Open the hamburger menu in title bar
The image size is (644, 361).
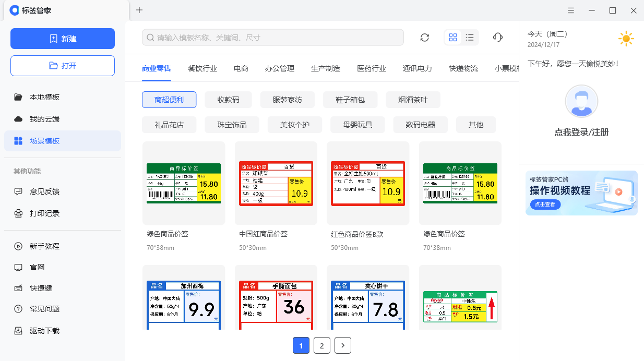(x=571, y=10)
